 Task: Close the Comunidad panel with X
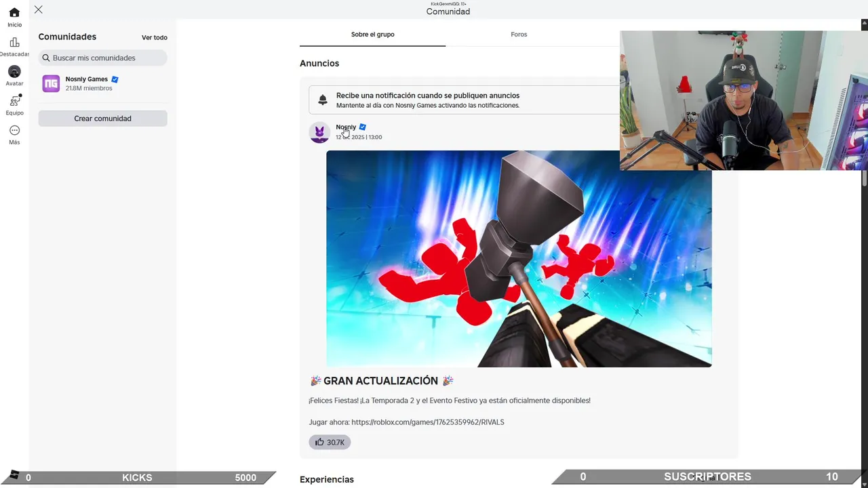pos(39,9)
